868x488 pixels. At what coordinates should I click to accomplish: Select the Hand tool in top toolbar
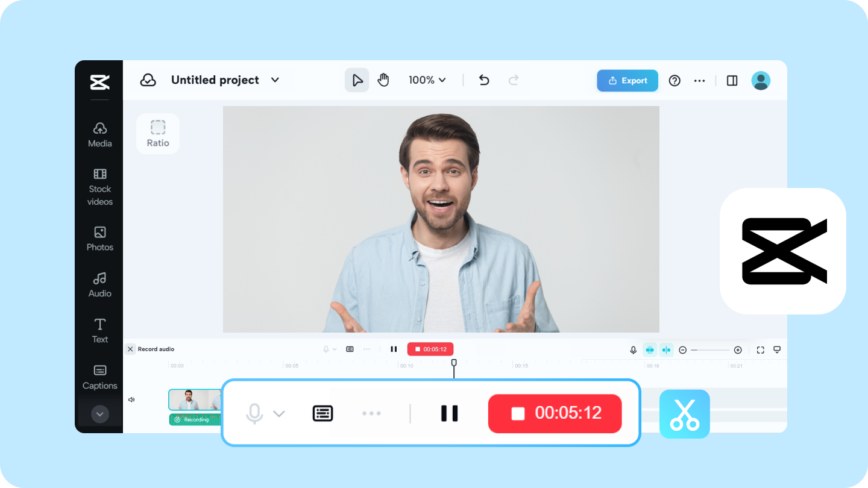click(x=384, y=80)
